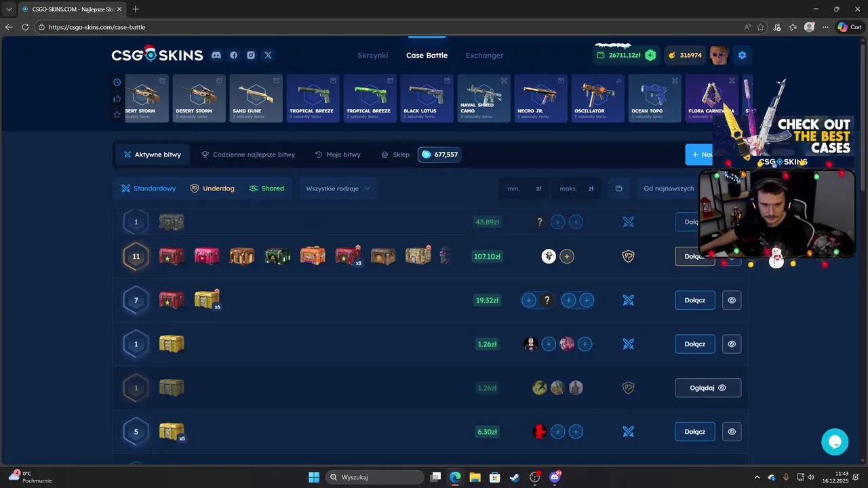This screenshot has width=868, height=488.
Task: Open the browser tab list dropdown arrow
Action: [9, 9]
